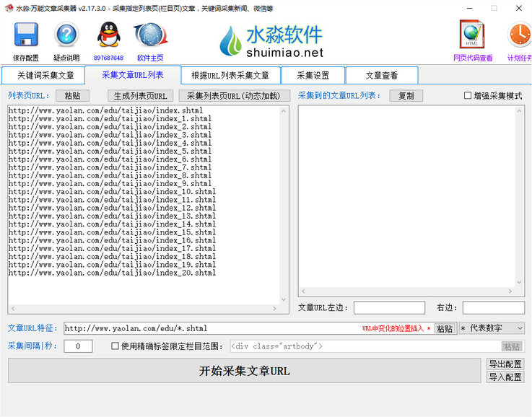Open the HTML page source viewer icon
Image resolution: width=532 pixels, height=417 pixels.
[473, 34]
